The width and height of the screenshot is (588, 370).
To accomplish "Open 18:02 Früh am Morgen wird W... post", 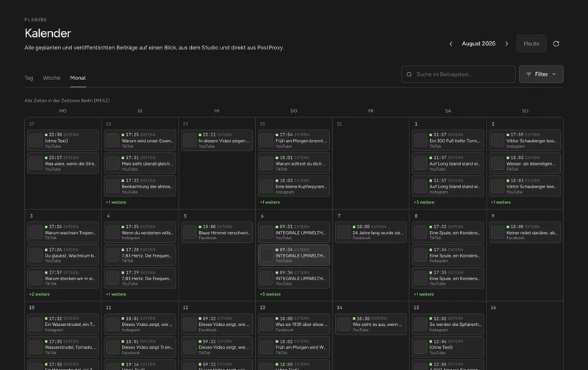I will click(x=294, y=347).
